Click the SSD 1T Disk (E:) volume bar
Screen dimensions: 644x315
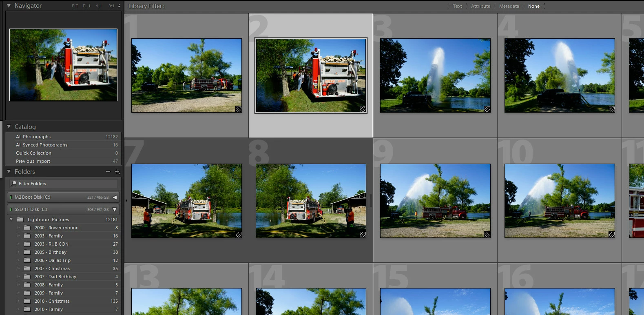[63, 210]
